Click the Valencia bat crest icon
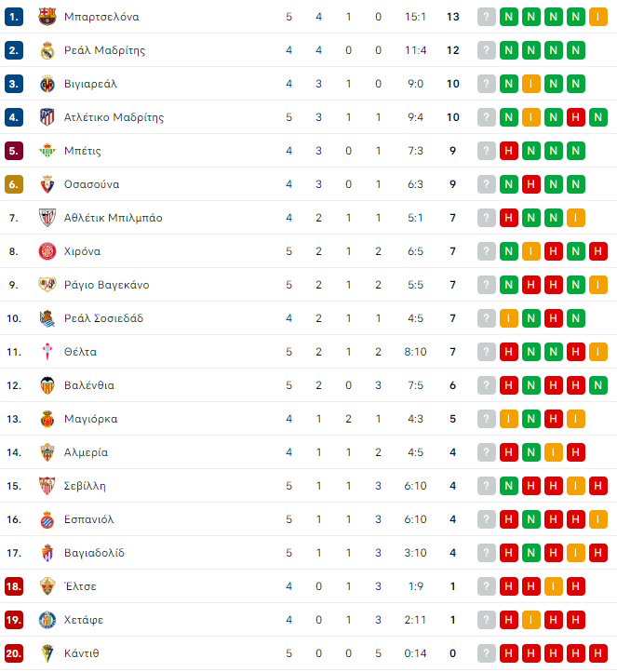617x672 pixels. pos(47,385)
